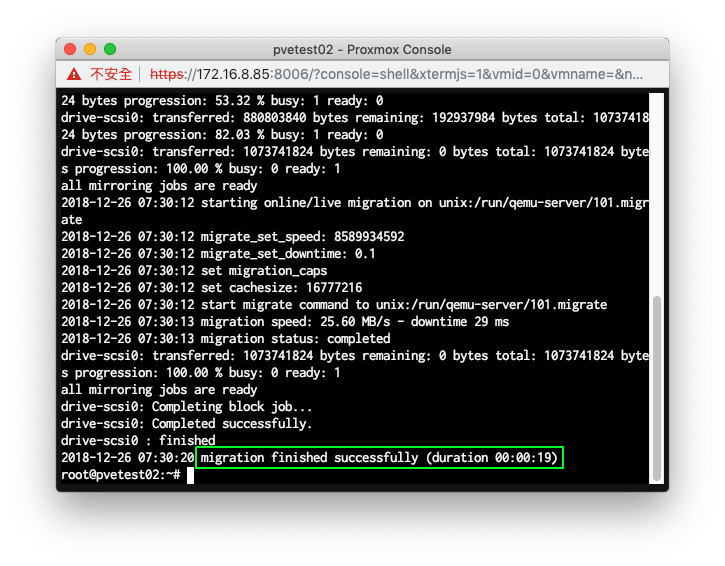Click 'set cachesize: 16777216' line
This screenshot has height=566, width=725.
(212, 288)
